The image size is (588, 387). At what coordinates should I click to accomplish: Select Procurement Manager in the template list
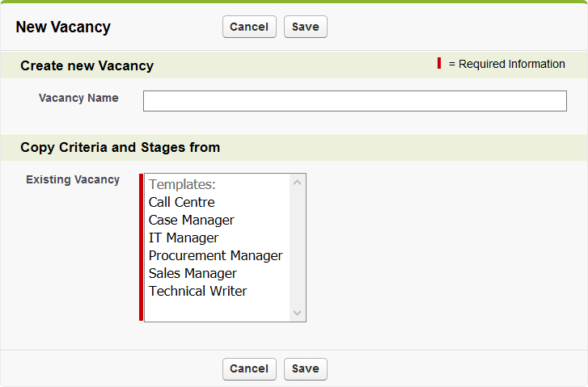pyautogui.click(x=216, y=255)
